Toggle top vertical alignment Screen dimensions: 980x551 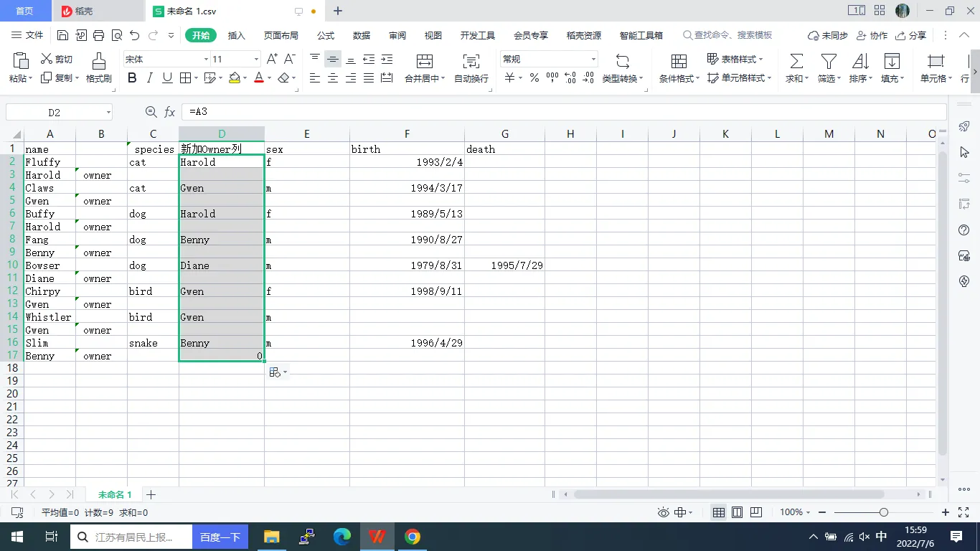coord(315,59)
